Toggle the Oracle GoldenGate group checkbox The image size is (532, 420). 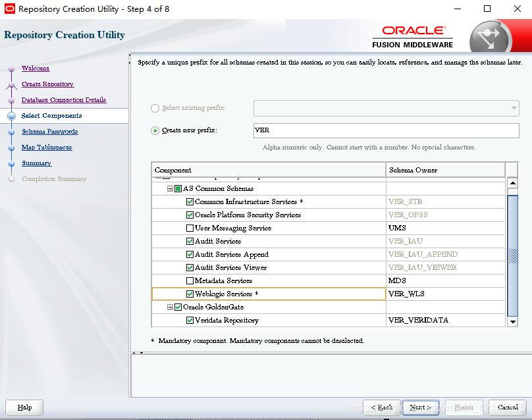tap(178, 307)
